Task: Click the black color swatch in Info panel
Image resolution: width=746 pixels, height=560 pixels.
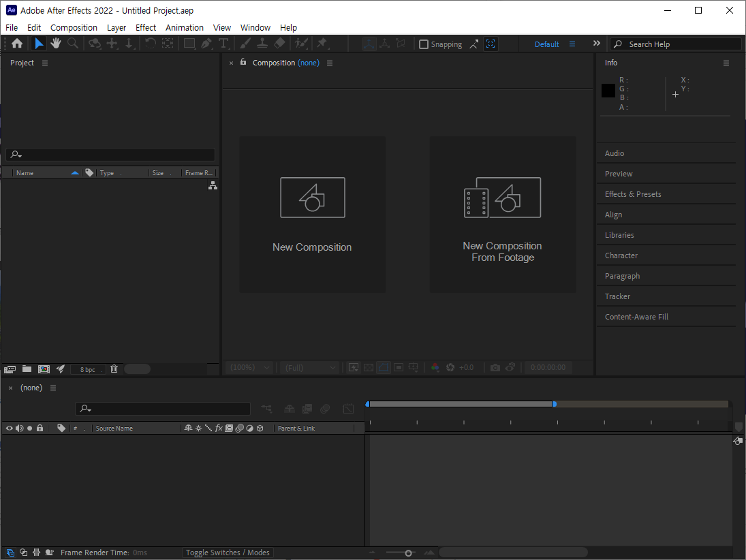Action: pos(608,91)
